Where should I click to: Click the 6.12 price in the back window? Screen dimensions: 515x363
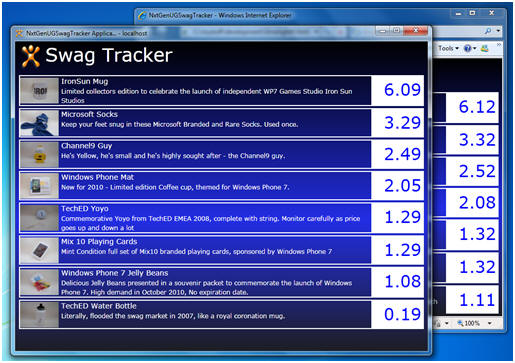pos(477,107)
